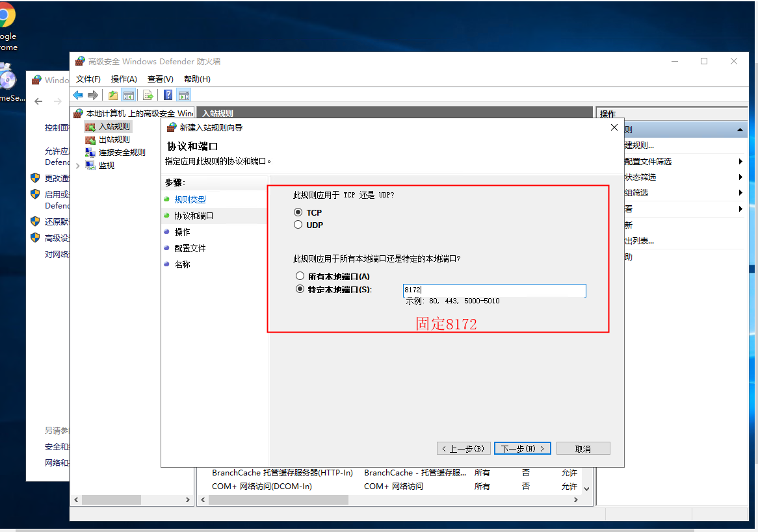Click the port number input field with 8172
Screen dimensions: 758x532
coord(494,290)
